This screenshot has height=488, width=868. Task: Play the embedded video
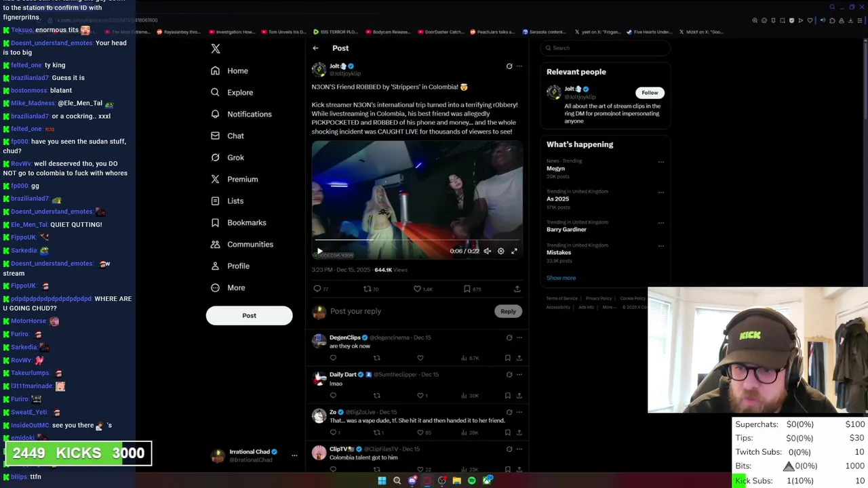click(320, 251)
